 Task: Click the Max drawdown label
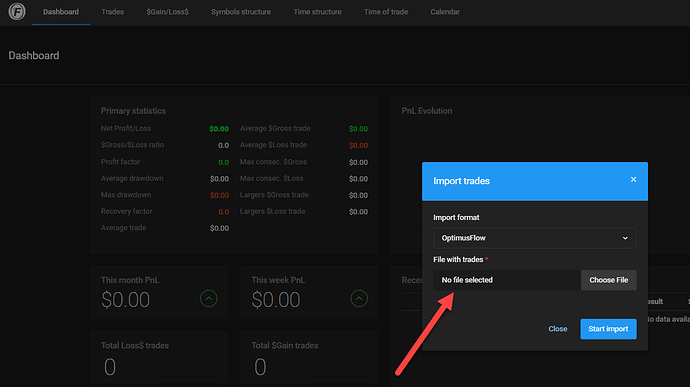pyautogui.click(x=126, y=195)
